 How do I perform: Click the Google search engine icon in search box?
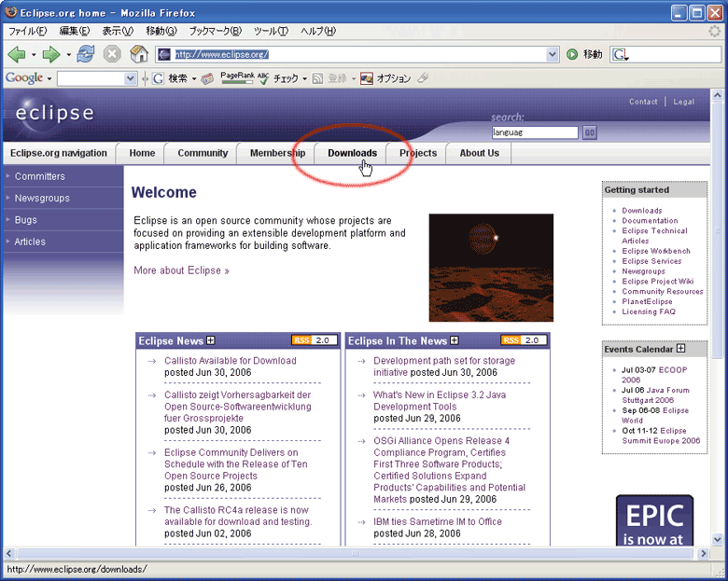(x=620, y=55)
